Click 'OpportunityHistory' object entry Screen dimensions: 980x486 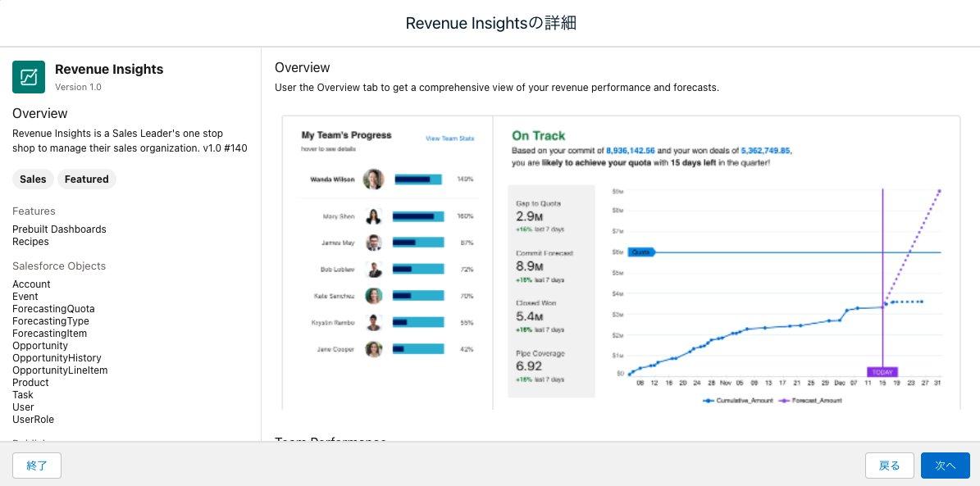pos(57,358)
